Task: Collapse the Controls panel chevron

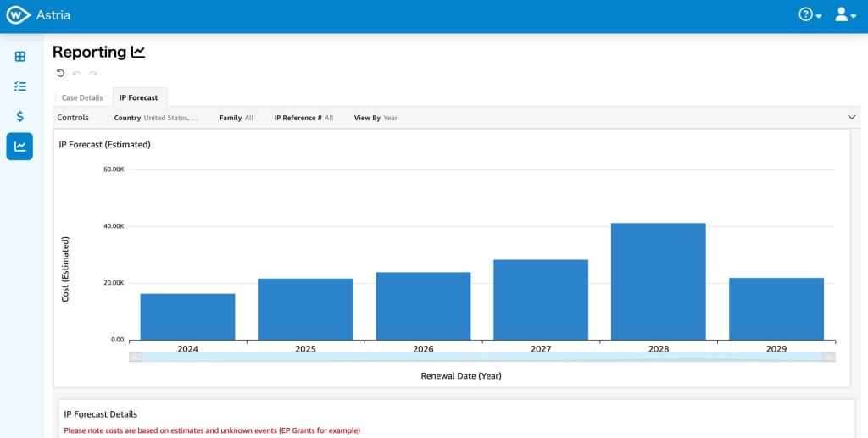Action: click(x=852, y=118)
